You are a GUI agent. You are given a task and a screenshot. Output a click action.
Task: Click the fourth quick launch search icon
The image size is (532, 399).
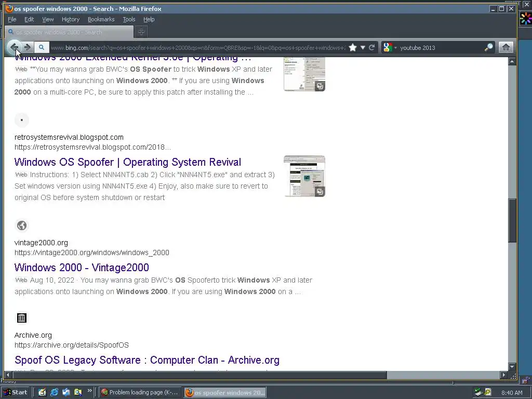click(78, 393)
